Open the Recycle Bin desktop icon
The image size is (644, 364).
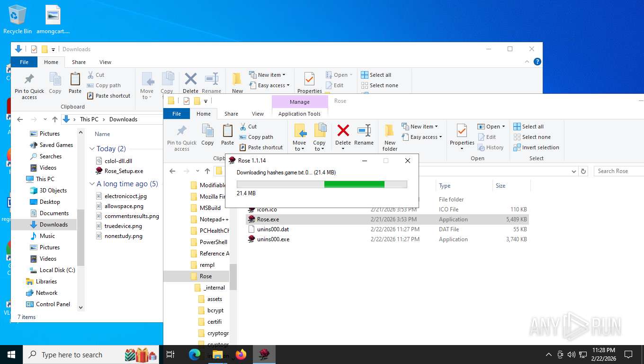pos(18,20)
